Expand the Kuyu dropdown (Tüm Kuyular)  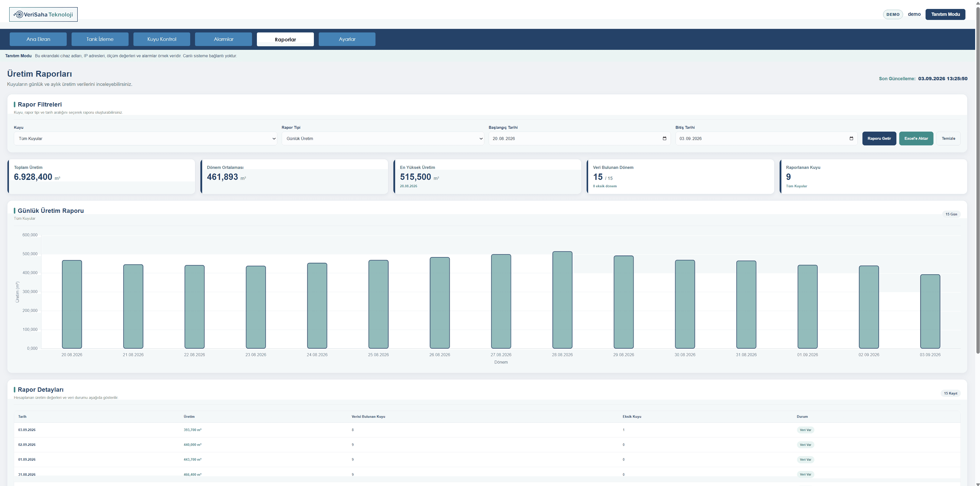(145, 138)
